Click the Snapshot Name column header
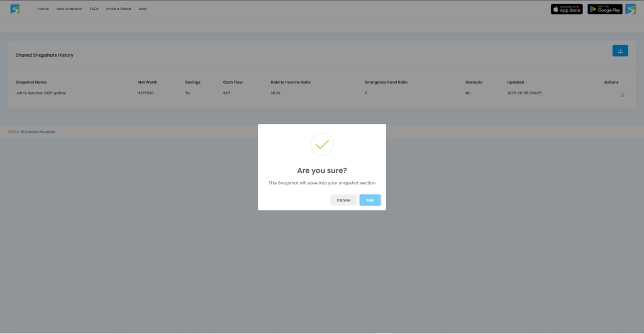This screenshot has height=334, width=644. pyautogui.click(x=31, y=82)
